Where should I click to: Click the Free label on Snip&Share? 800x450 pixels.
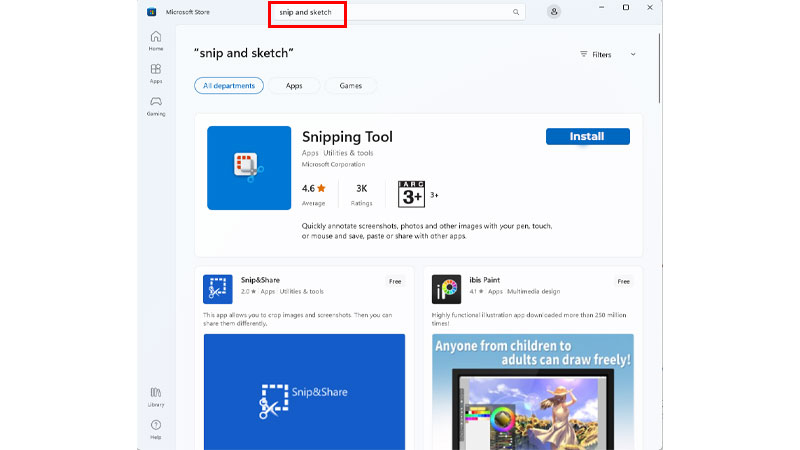coord(395,282)
